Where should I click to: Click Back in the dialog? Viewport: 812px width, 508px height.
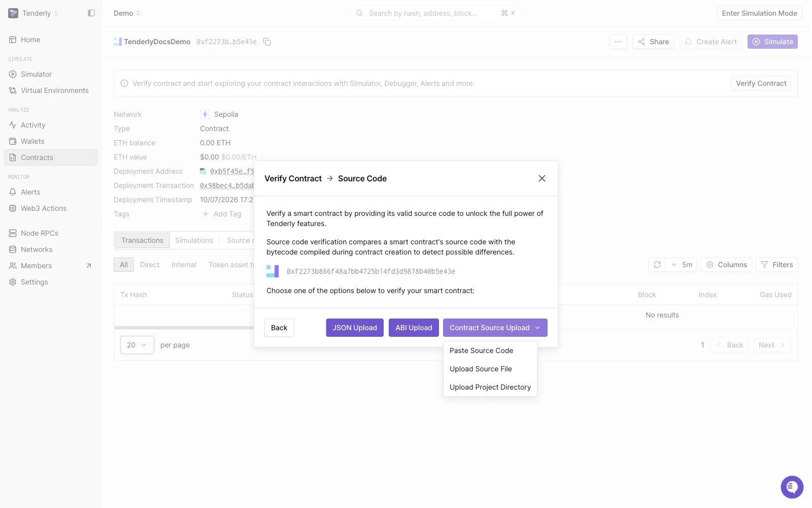pos(279,328)
